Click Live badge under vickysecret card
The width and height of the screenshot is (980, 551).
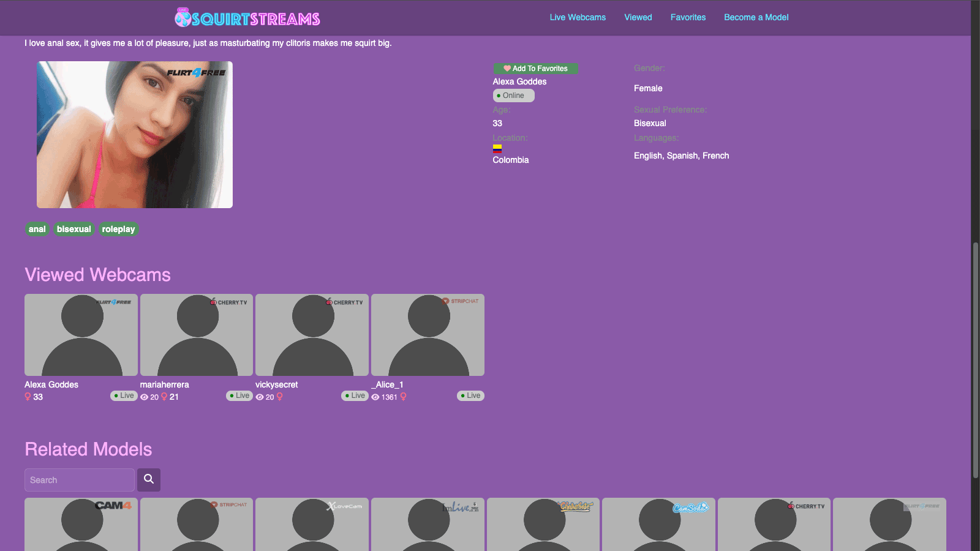[x=355, y=395]
